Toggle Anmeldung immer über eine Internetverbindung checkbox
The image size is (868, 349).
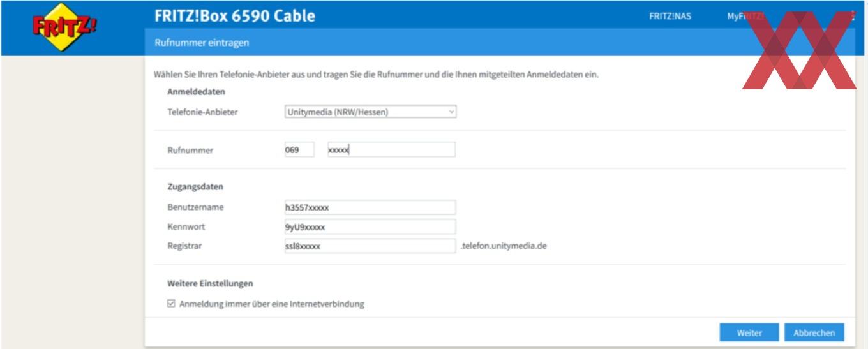click(x=171, y=304)
